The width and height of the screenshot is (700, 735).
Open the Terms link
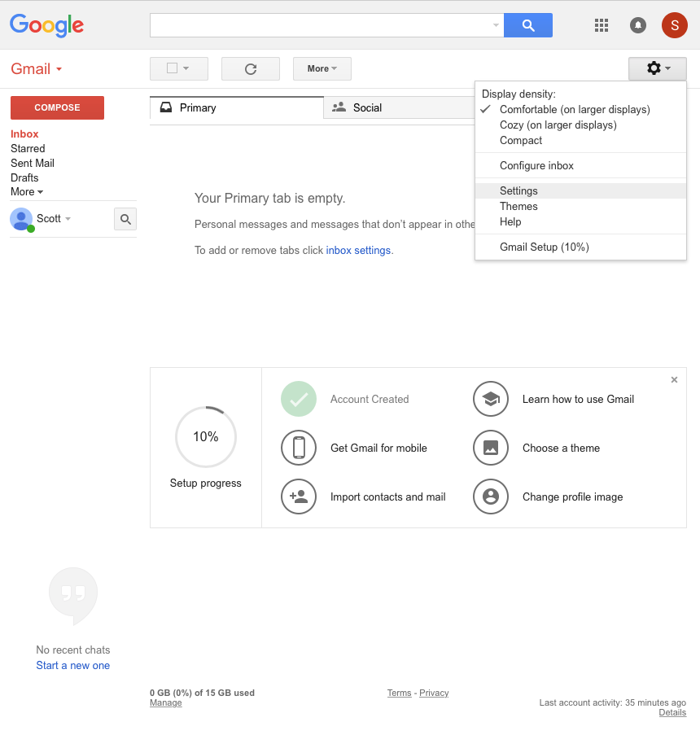click(399, 693)
